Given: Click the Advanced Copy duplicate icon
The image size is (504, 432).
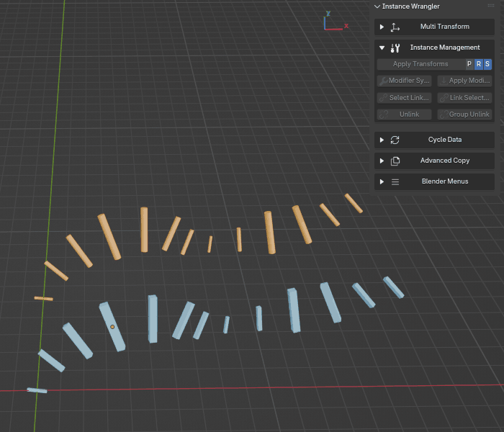Looking at the screenshot, I should coord(395,161).
